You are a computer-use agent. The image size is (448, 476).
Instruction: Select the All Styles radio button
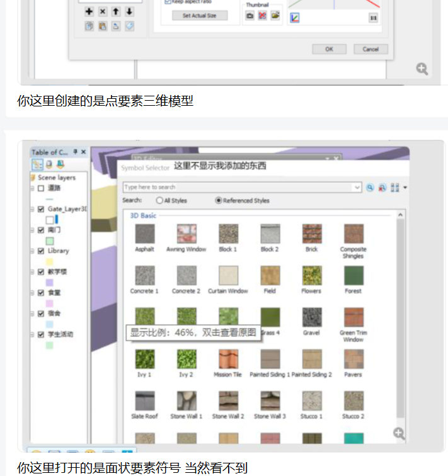click(x=159, y=200)
